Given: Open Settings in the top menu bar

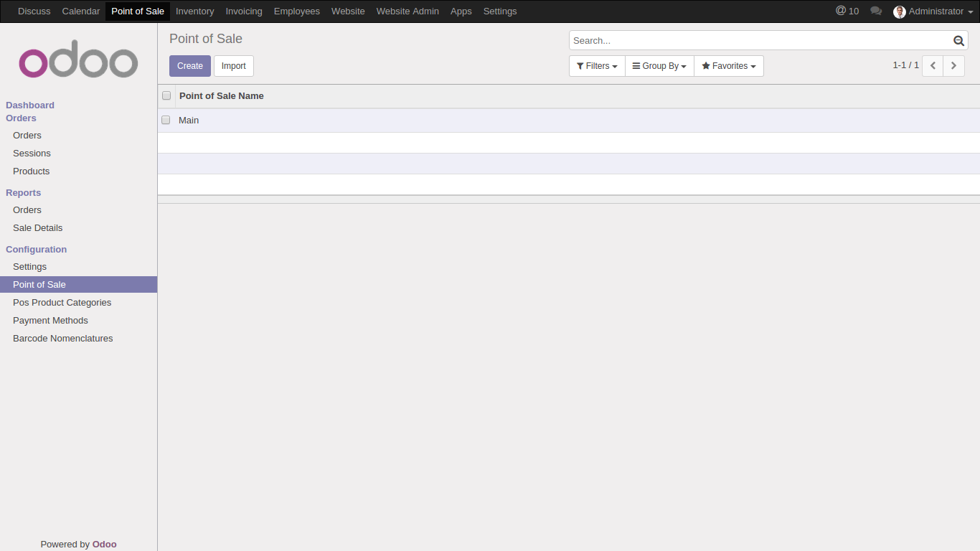Looking at the screenshot, I should [x=500, y=11].
